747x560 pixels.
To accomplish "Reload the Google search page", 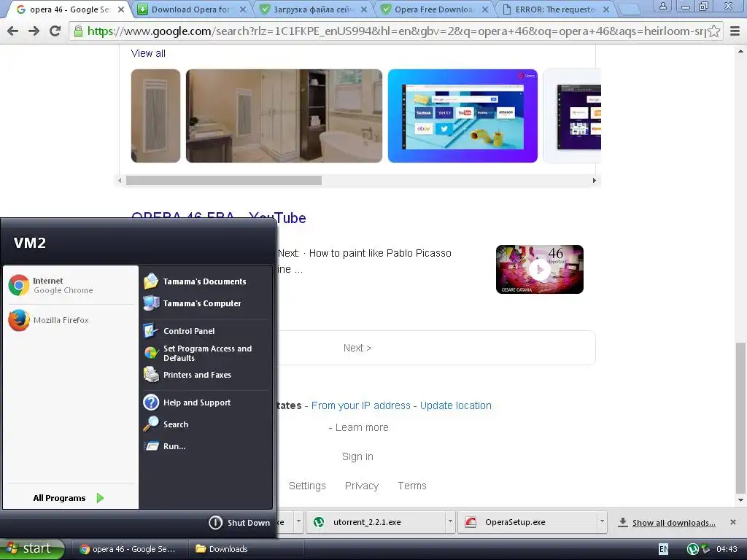I will coord(55,31).
